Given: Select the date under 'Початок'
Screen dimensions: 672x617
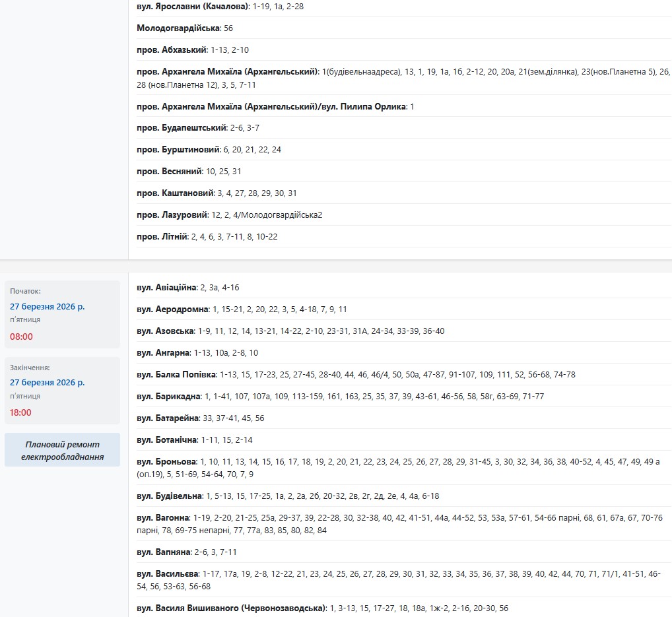Looking at the screenshot, I should 47,306.
